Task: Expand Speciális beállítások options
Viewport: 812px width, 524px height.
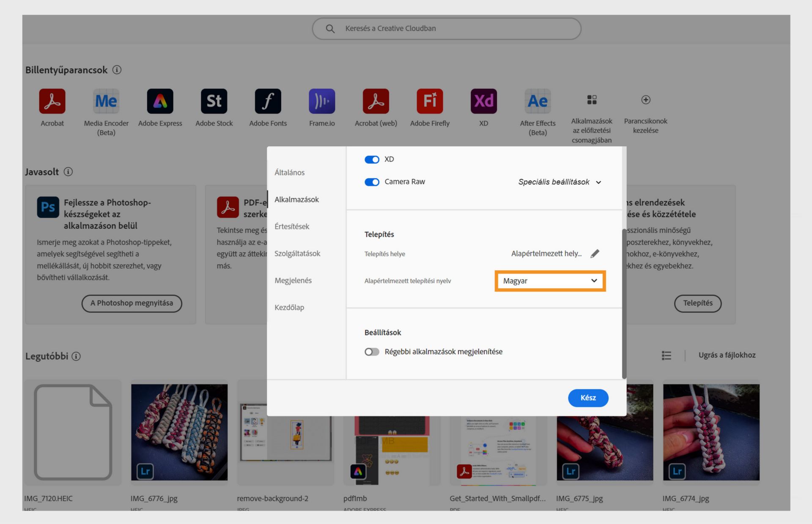Action: coord(559,182)
